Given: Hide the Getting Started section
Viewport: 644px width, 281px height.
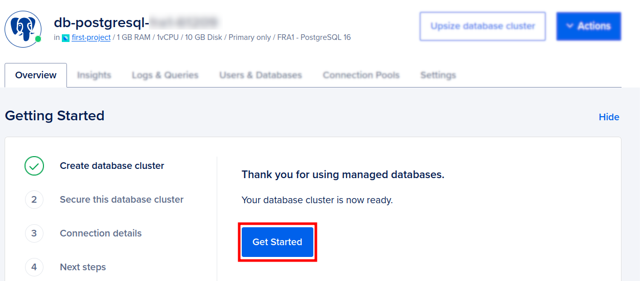Looking at the screenshot, I should click(609, 117).
